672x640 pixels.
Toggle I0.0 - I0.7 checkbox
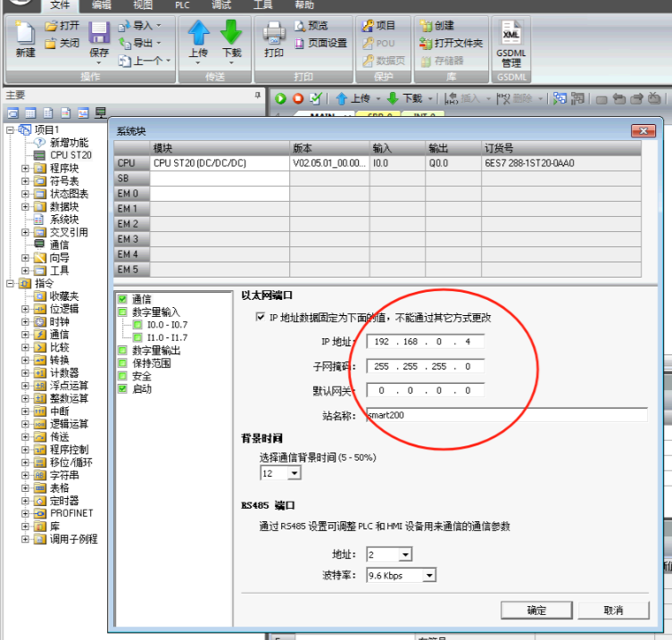point(137,325)
